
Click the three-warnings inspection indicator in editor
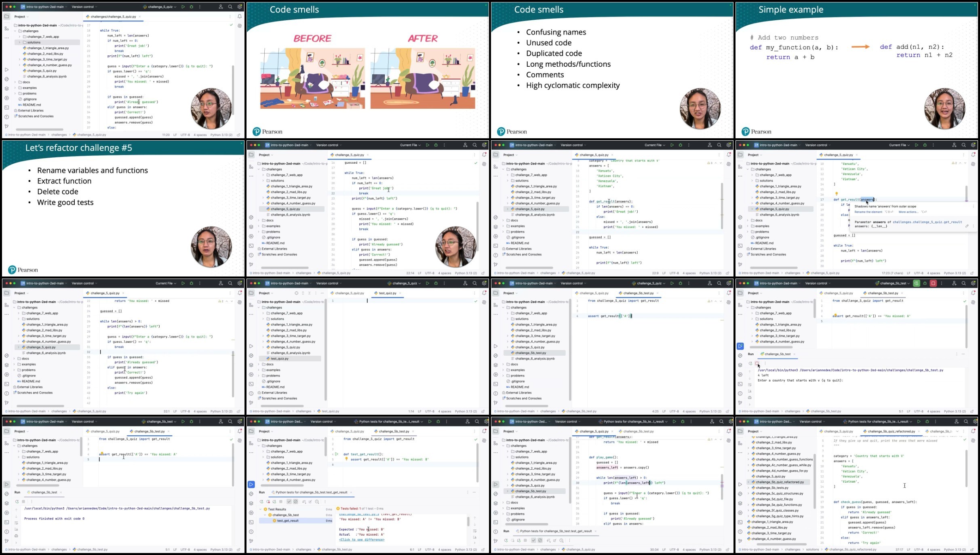point(710,163)
